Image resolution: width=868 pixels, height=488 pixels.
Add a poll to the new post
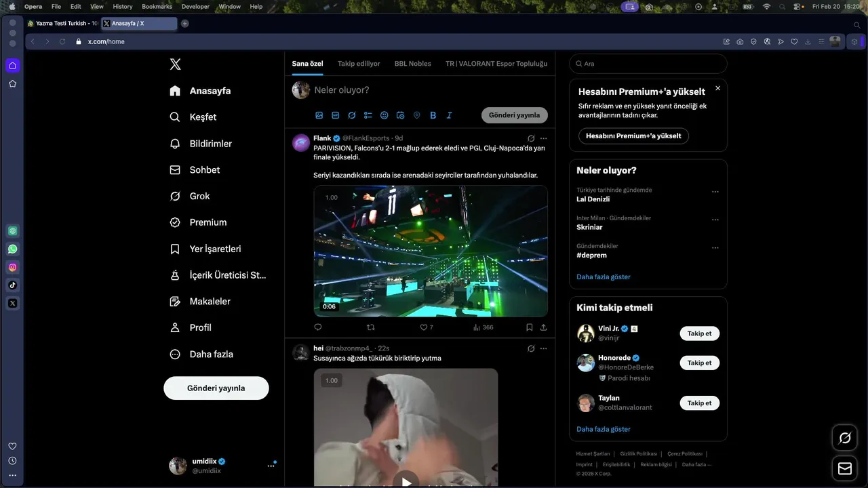368,115
